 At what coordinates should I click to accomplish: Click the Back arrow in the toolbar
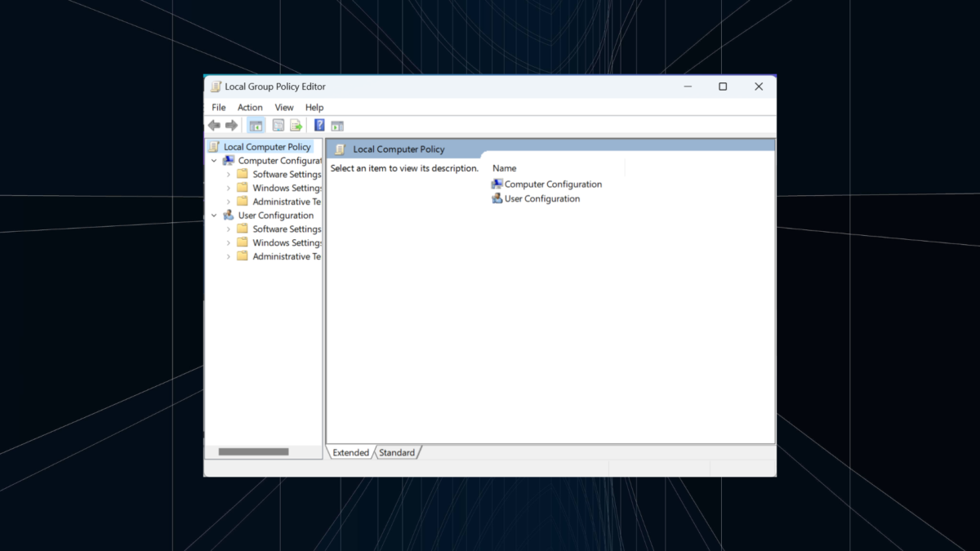[214, 125]
